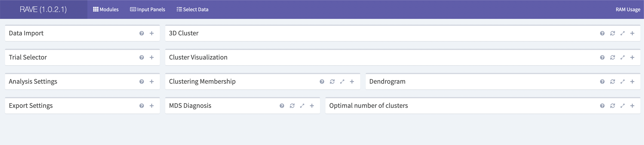Refresh the 3D Cluster panel
Image resolution: width=644 pixels, height=145 pixels.
[612, 33]
